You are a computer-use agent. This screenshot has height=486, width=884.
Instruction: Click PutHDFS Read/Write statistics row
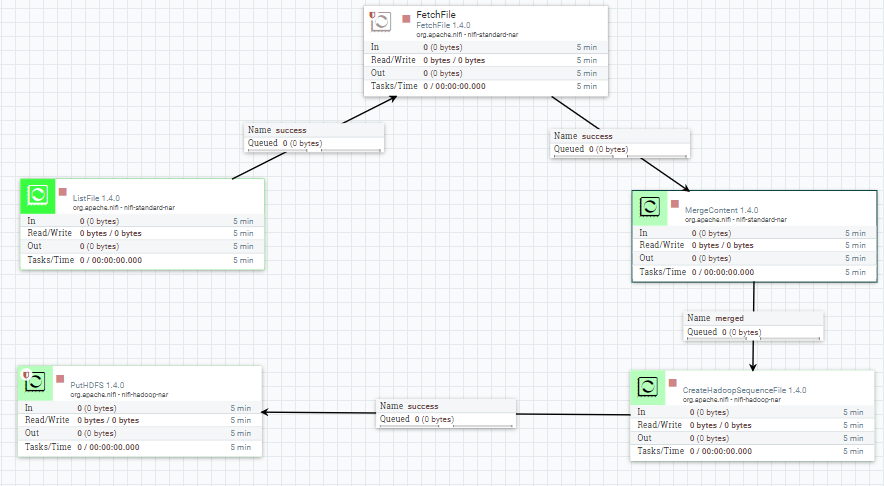coord(140,421)
